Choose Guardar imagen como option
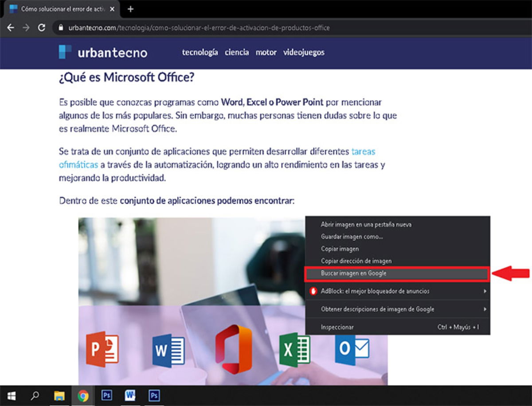 [352, 237]
